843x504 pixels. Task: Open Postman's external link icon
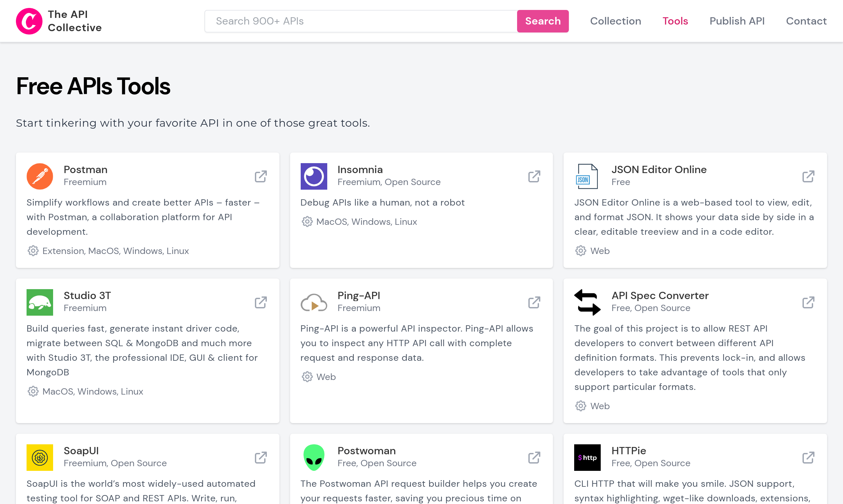[x=261, y=176]
